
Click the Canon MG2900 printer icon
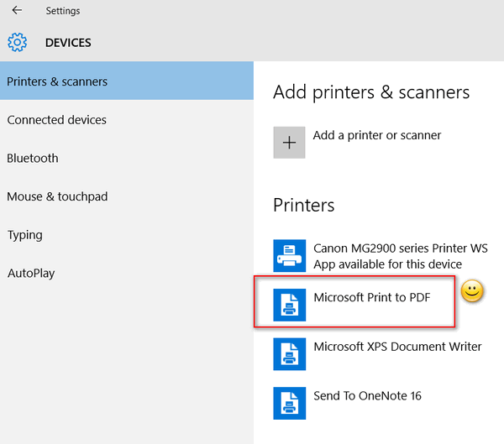coord(289,255)
